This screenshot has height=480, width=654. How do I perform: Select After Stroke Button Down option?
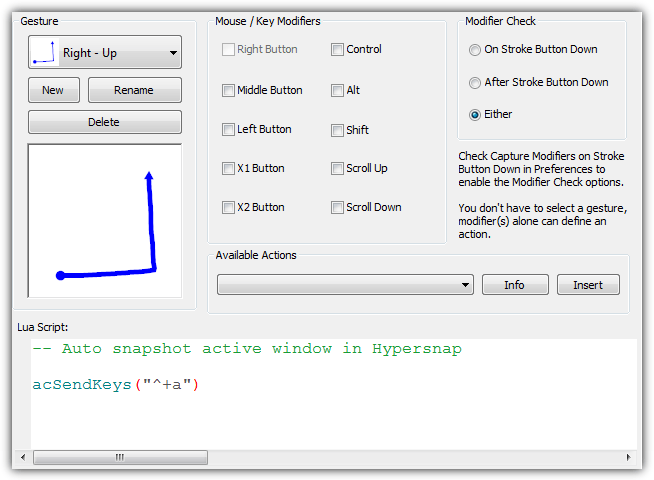tap(475, 83)
